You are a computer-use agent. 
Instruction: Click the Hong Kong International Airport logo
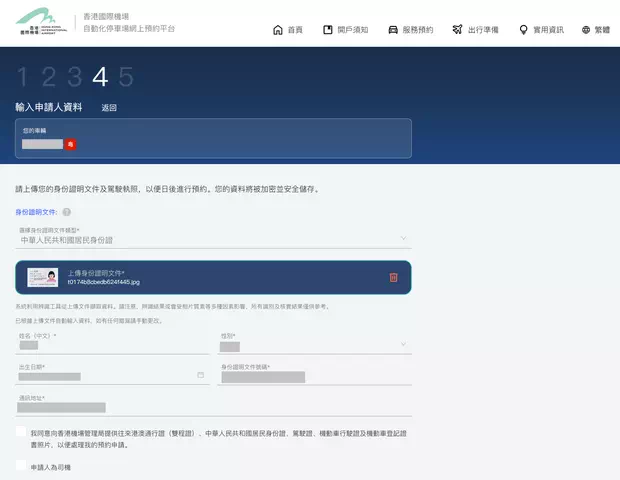41,22
